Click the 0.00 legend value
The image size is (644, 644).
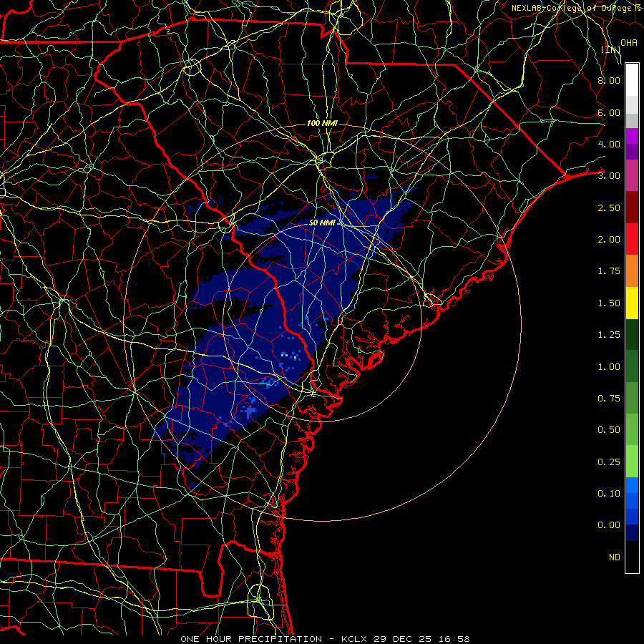609,525
